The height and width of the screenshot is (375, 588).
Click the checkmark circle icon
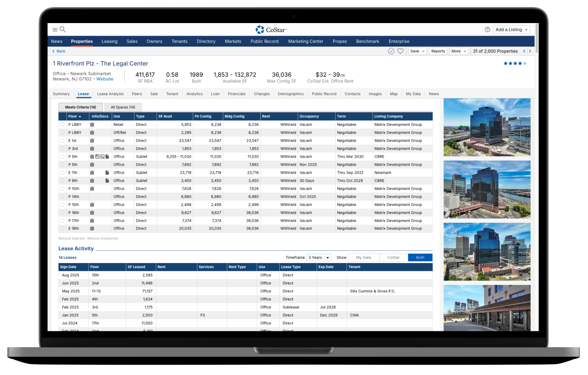[391, 51]
